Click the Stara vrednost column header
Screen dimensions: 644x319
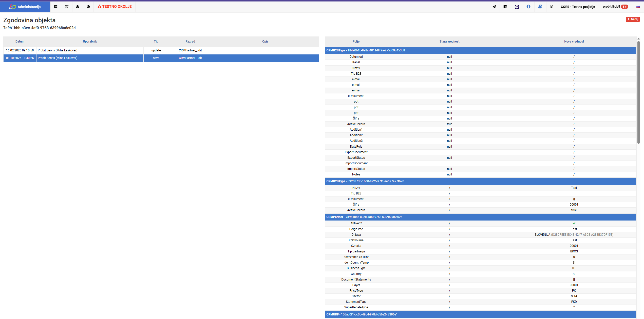pyautogui.click(x=449, y=42)
